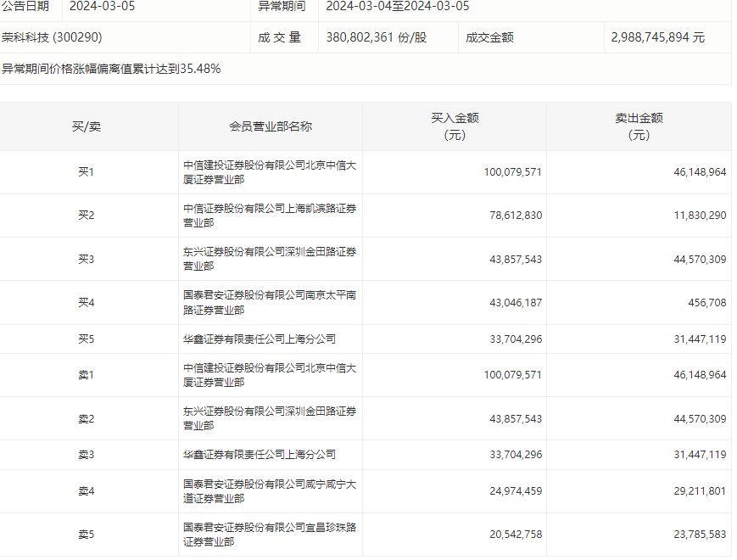The width and height of the screenshot is (737, 560).
Task: Select 中信建投证券 brokerage in the 买1 row
Action: [270, 172]
